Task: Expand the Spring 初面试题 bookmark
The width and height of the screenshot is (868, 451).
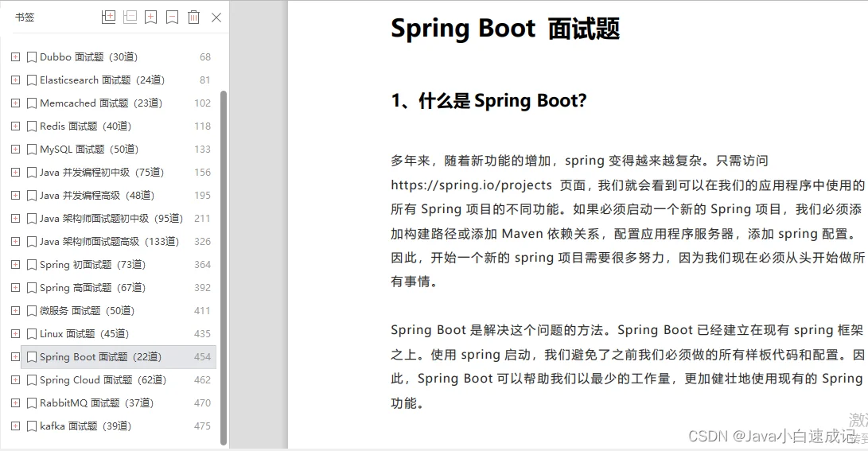Action: [15, 265]
